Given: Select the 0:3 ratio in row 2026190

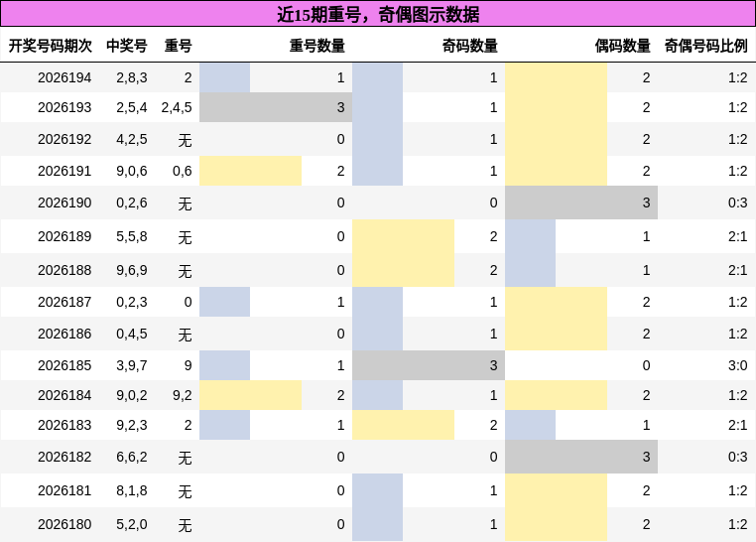Looking at the screenshot, I should 738,203.
